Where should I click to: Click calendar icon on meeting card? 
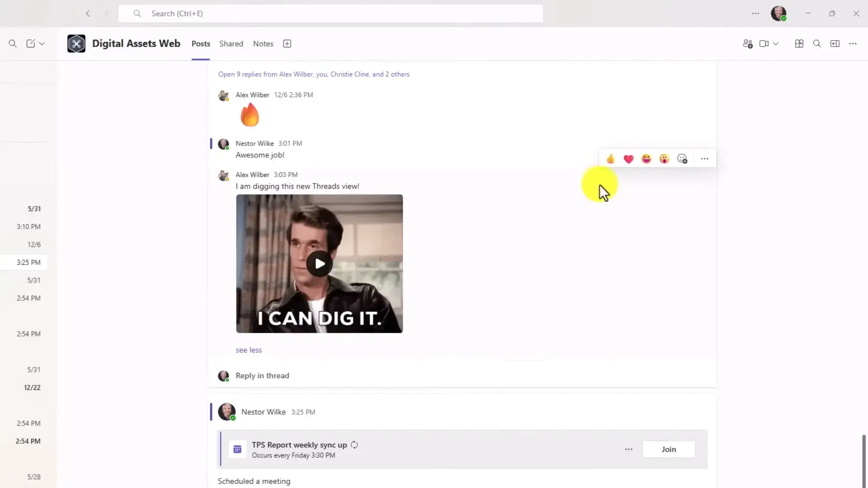(x=237, y=450)
